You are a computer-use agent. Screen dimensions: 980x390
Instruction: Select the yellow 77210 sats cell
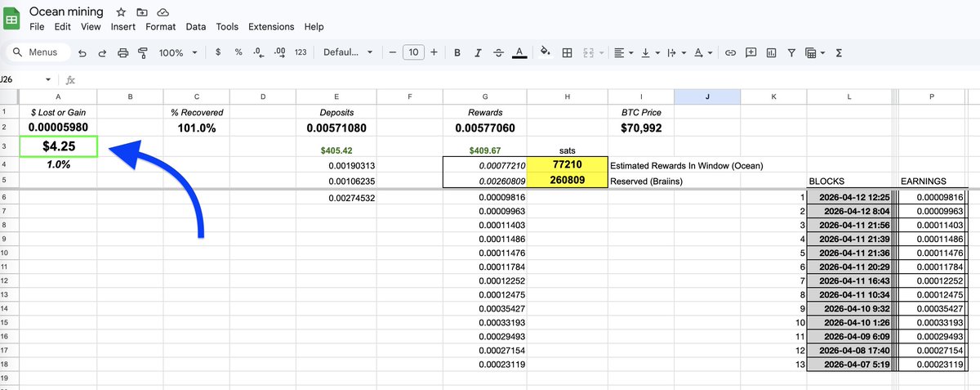click(568, 164)
